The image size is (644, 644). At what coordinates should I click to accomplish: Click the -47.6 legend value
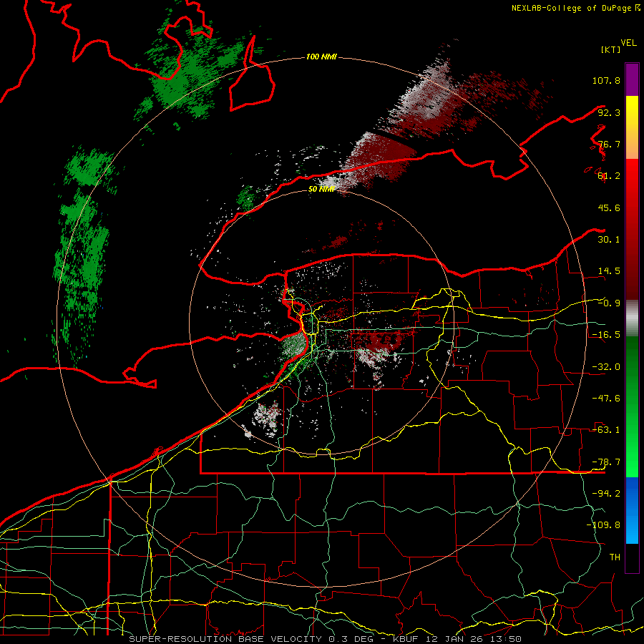(606, 399)
